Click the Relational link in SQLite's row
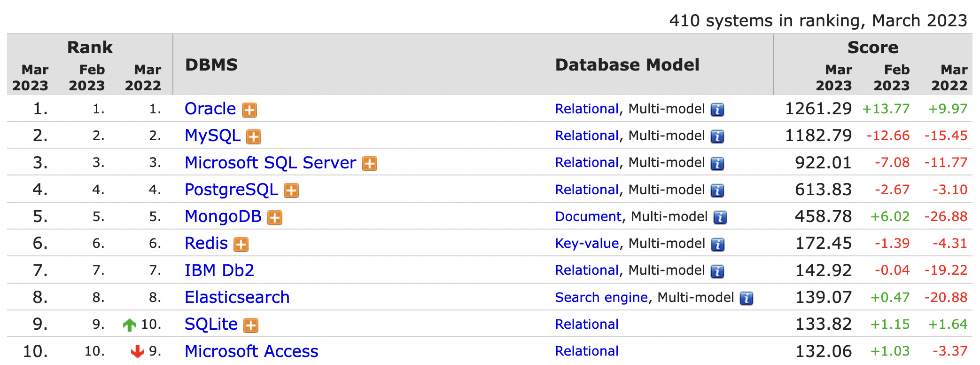 (x=587, y=324)
